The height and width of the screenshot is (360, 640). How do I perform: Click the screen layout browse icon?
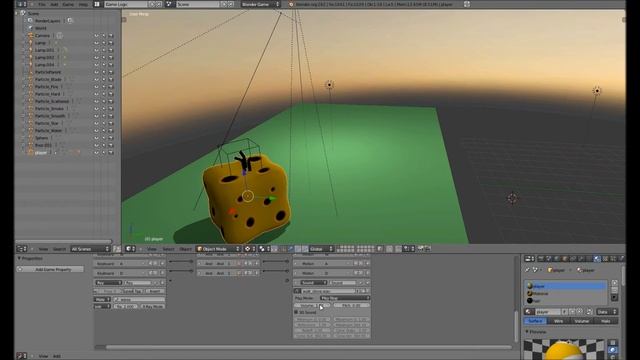point(97,4)
